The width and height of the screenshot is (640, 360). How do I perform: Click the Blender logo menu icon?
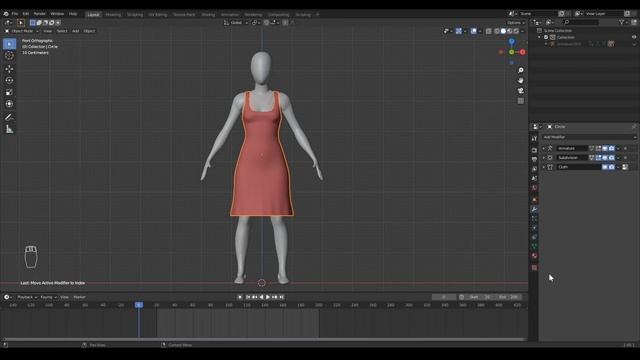pos(6,14)
